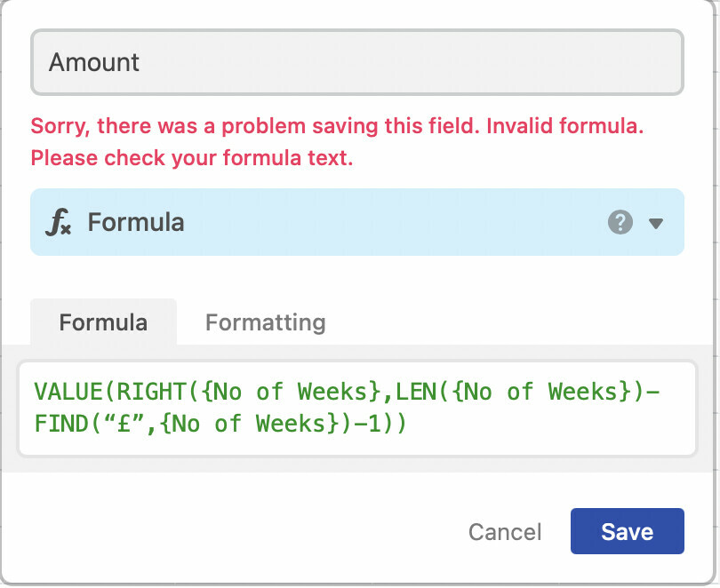720x588 pixels.
Task: Click "Please check your formula text" line
Action: pyautogui.click(x=191, y=158)
